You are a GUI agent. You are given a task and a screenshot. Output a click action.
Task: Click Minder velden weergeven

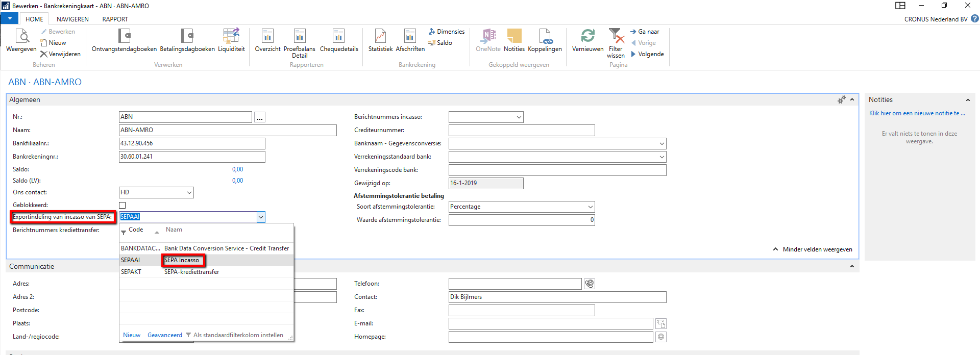(813, 249)
